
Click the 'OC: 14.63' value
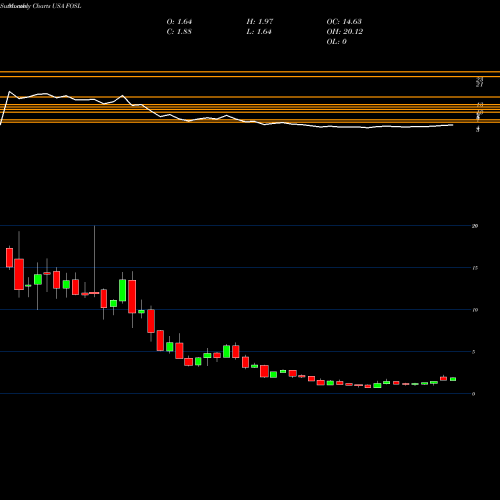point(344,22)
